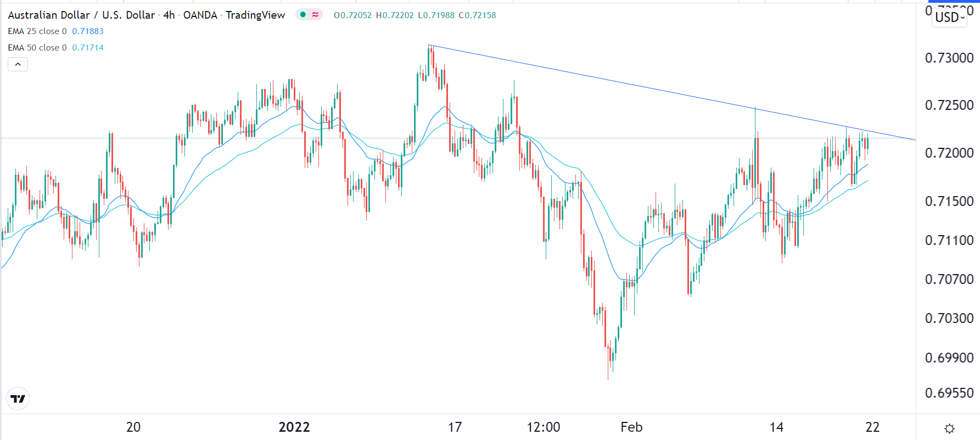This screenshot has width=980, height=440.
Task: Select the EMA 25 close indicator legend
Action: (x=37, y=31)
